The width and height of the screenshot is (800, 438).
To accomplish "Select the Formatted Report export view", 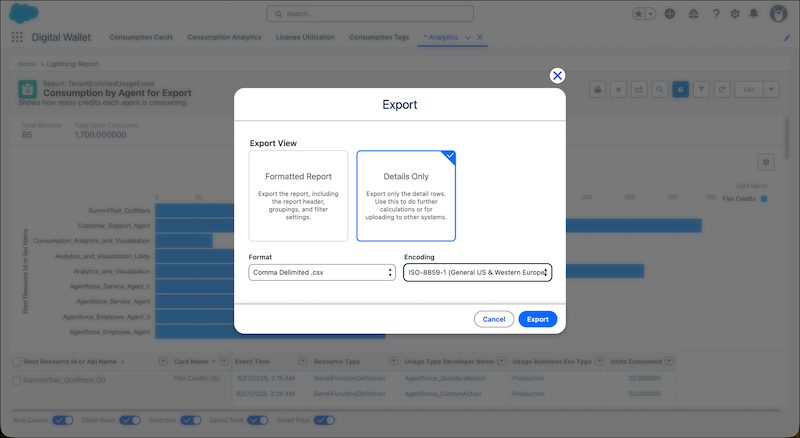I will [x=298, y=196].
